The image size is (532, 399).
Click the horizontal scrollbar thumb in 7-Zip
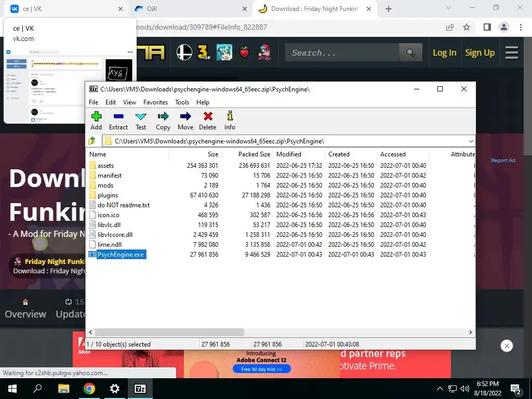(169, 332)
